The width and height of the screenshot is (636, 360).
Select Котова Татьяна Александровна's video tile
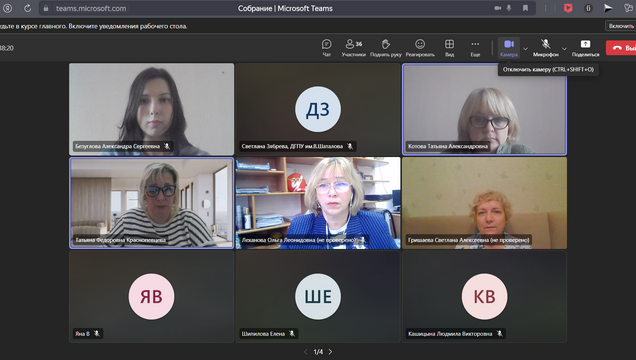tap(484, 109)
